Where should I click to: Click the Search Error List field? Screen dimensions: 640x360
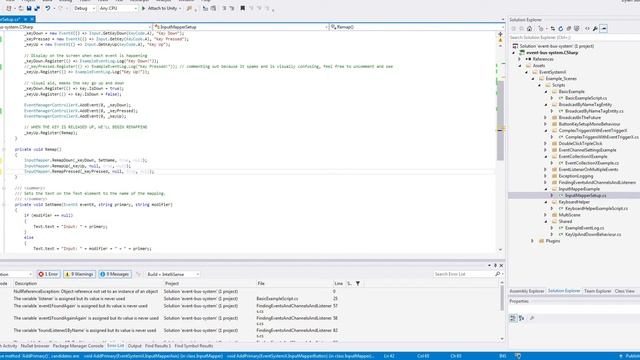464,274
